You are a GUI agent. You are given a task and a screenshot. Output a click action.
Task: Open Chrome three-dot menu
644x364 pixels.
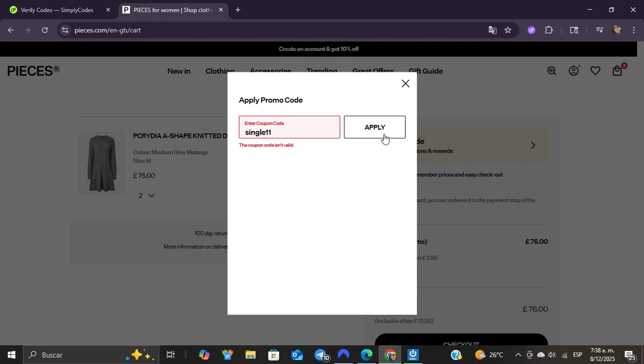pos(634,30)
